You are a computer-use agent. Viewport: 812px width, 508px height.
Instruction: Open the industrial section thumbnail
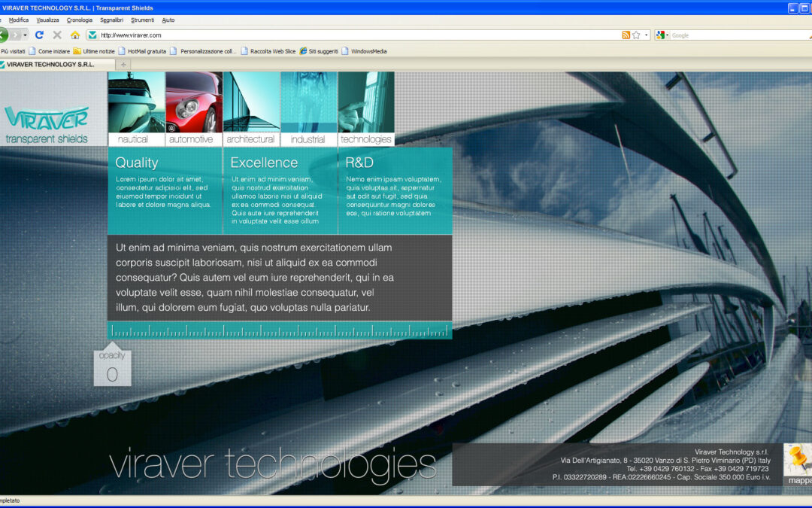[309, 102]
